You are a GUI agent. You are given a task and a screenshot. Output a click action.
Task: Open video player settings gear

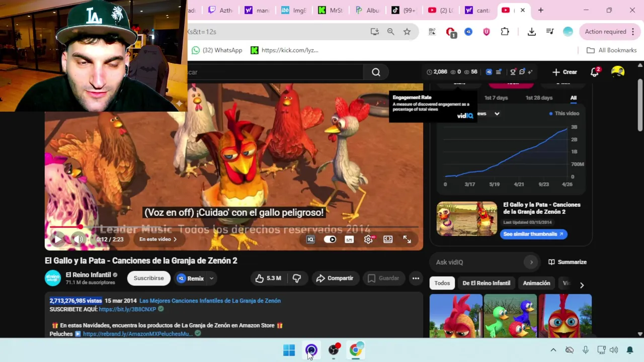tap(369, 239)
